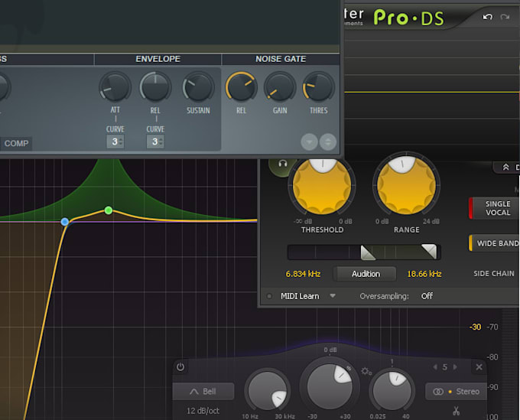520x420 pixels.
Task: Click the band frequency knob (10 Hz–30 kHz)
Action: pos(268,389)
